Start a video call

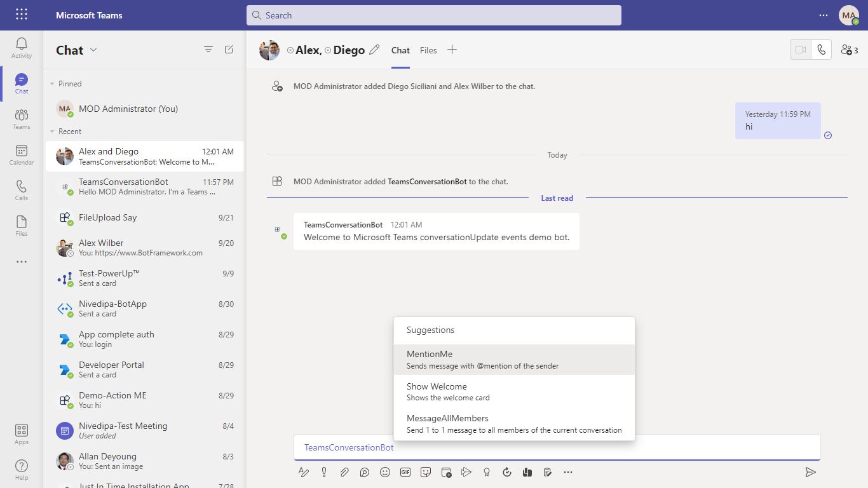801,50
